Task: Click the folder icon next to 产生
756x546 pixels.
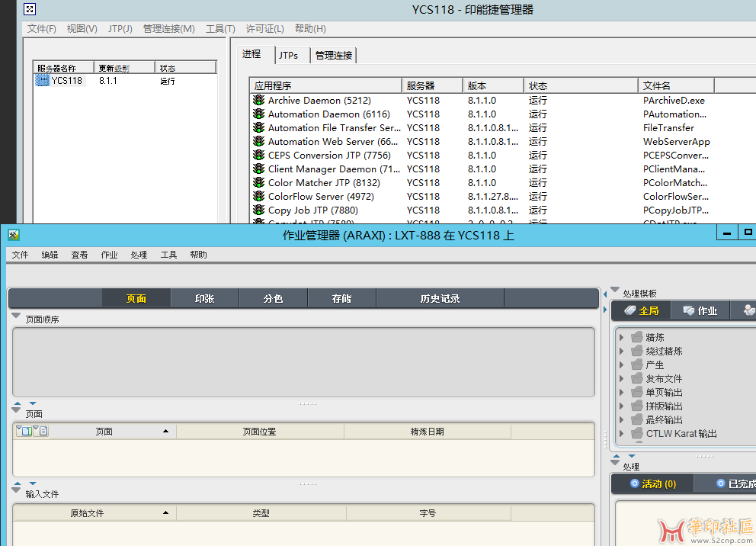Action: (x=637, y=365)
